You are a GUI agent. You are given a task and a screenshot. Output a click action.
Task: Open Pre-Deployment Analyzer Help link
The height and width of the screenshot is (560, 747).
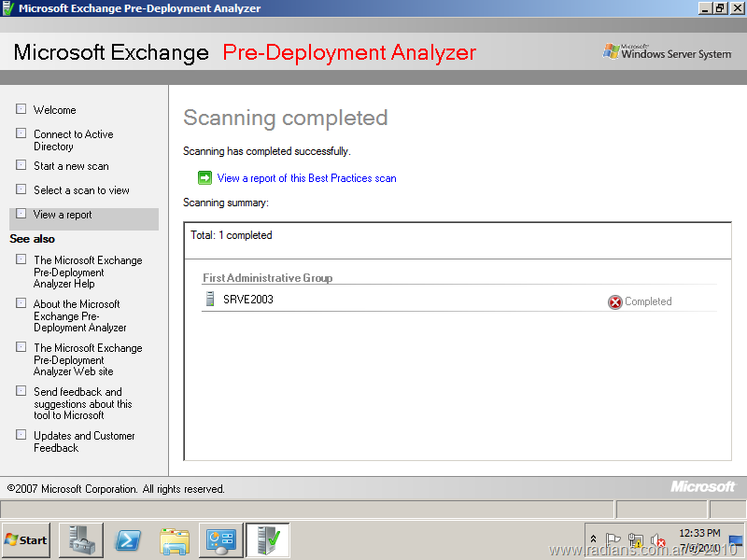click(88, 273)
